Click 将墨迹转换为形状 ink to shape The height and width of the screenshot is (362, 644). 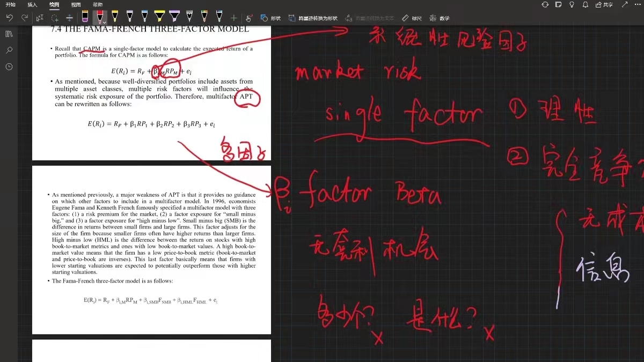click(313, 18)
